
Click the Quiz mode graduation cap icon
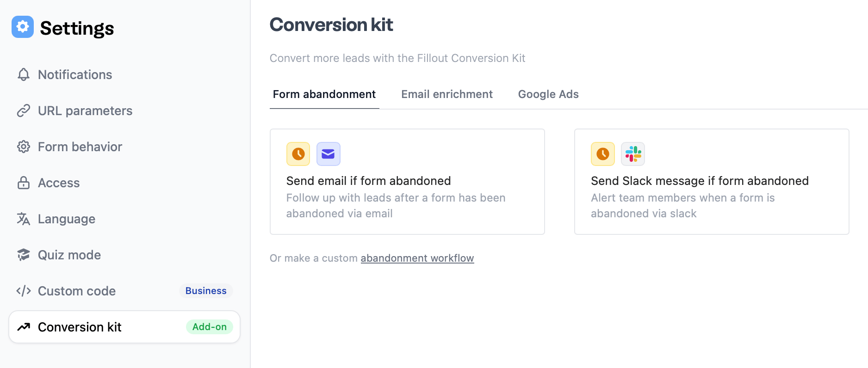click(24, 255)
